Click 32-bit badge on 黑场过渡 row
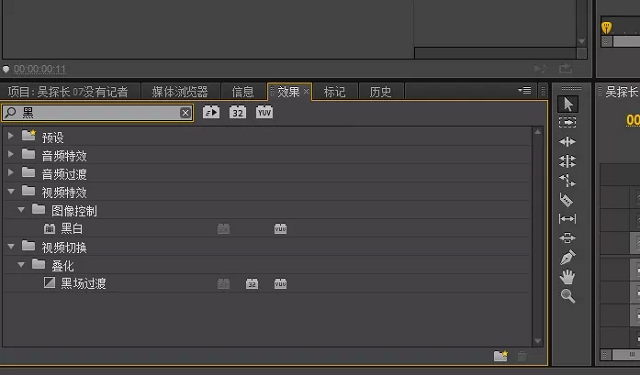The height and width of the screenshot is (375, 640). (252, 284)
